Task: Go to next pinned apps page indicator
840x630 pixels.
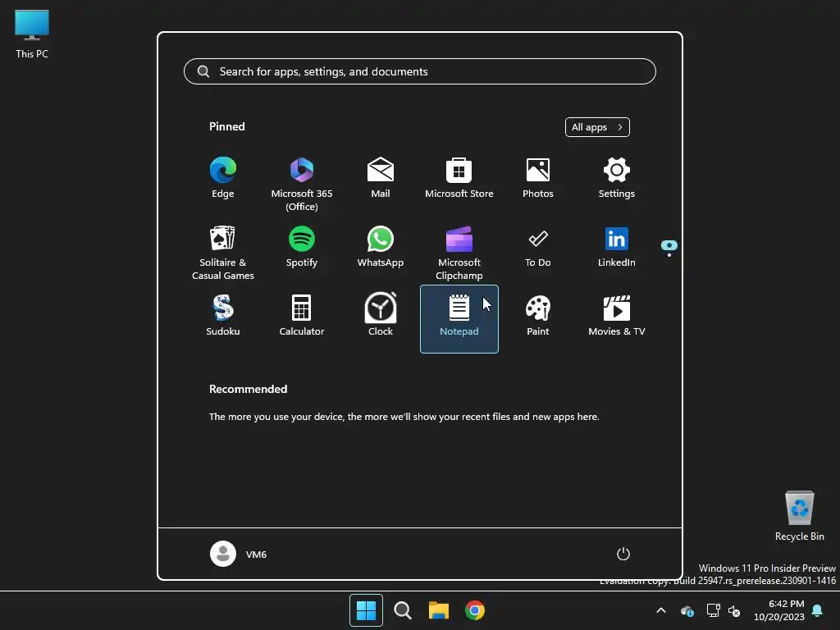Action: tap(669, 255)
